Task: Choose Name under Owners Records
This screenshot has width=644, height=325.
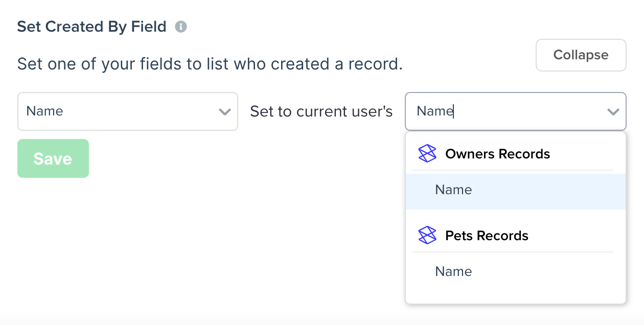Action: pos(516,191)
